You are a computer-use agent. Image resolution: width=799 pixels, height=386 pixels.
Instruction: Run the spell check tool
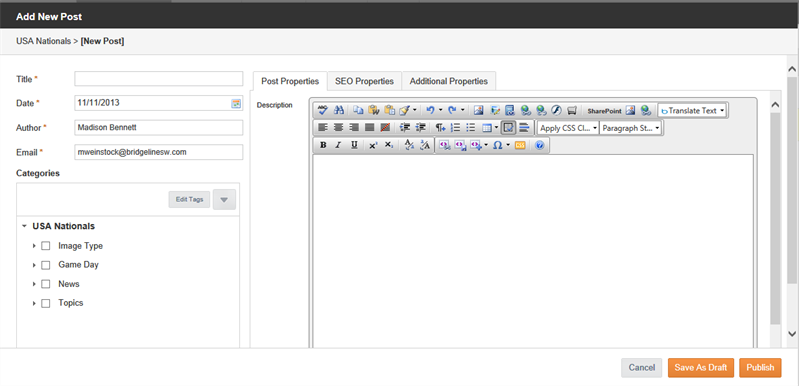click(323, 110)
